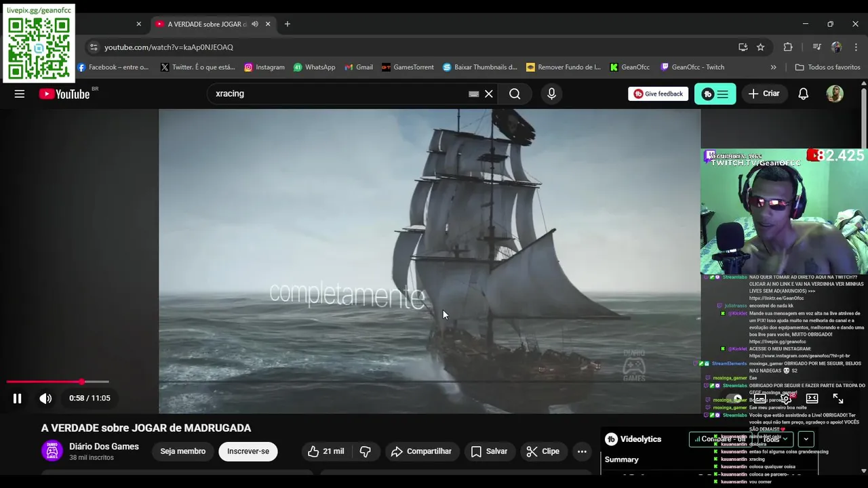Open the Videolytics Tools dropdown
Screen dimensions: 868x488
[774, 439]
